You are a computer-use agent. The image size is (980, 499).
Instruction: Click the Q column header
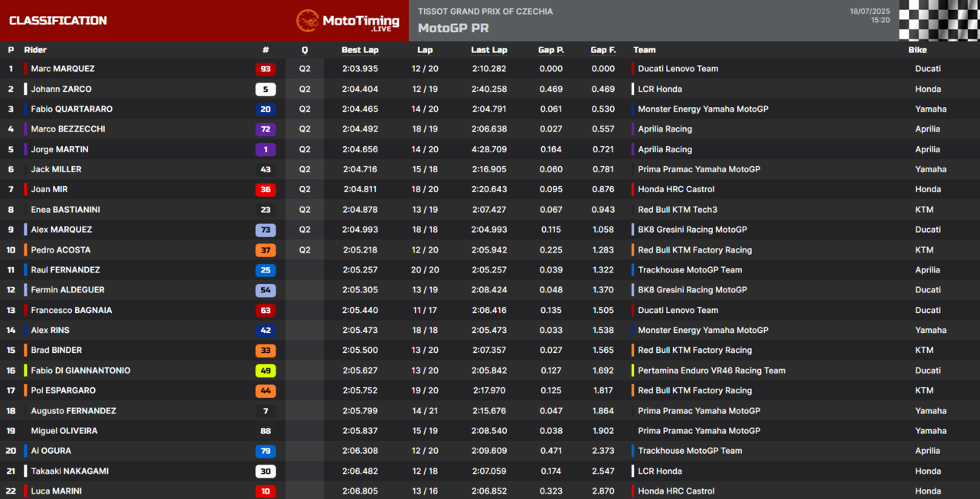[x=305, y=50]
